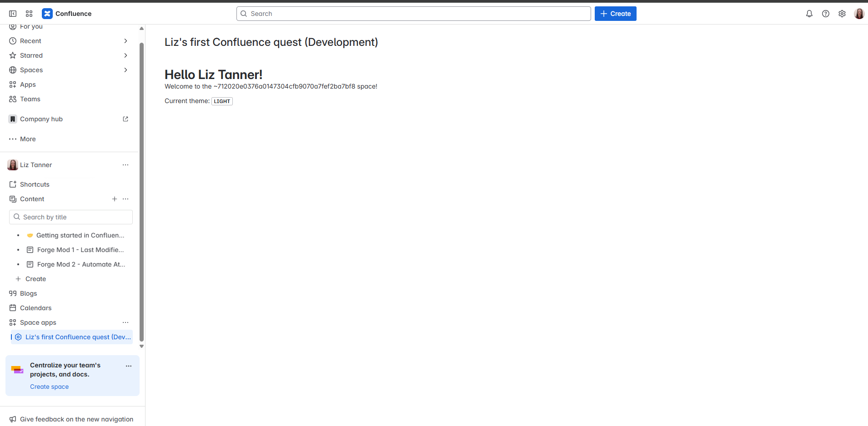
Task: Open Content more actions menu
Action: tap(125, 199)
